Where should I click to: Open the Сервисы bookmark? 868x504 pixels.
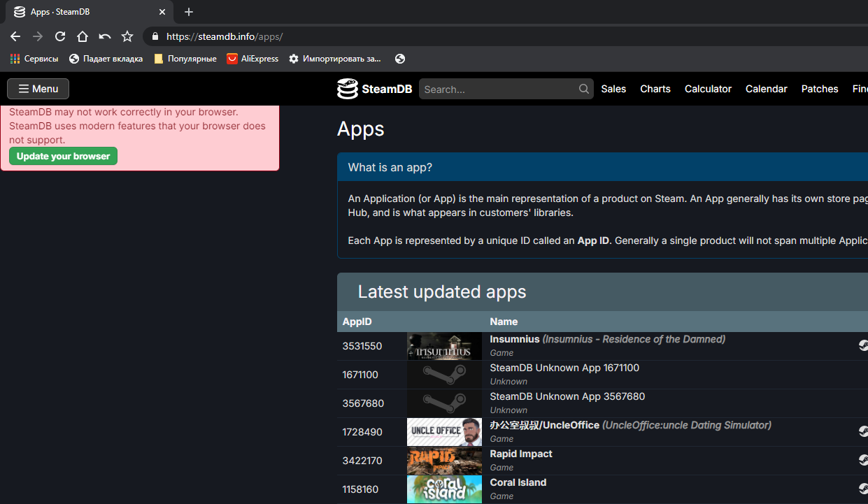pyautogui.click(x=34, y=59)
